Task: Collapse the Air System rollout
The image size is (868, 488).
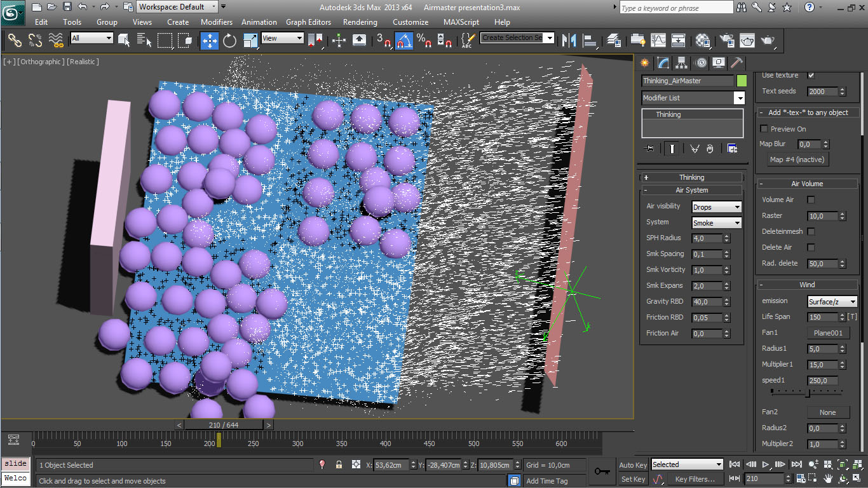Action: click(x=691, y=190)
